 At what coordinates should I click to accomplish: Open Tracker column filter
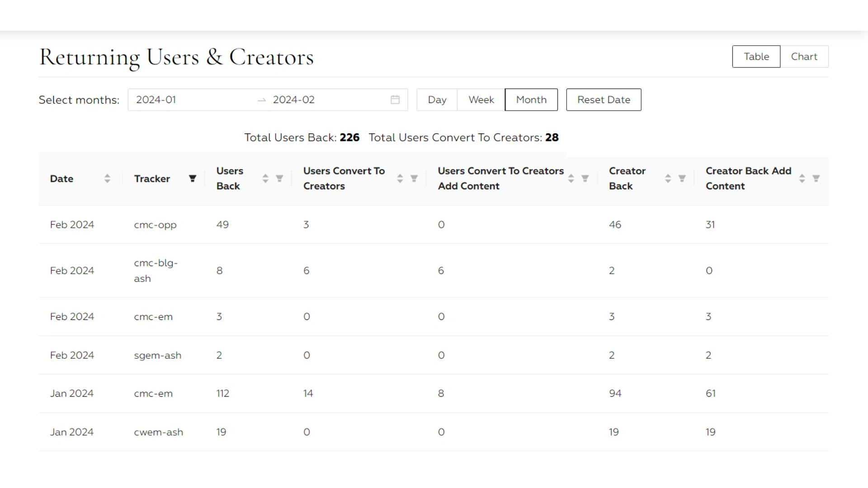(x=193, y=178)
